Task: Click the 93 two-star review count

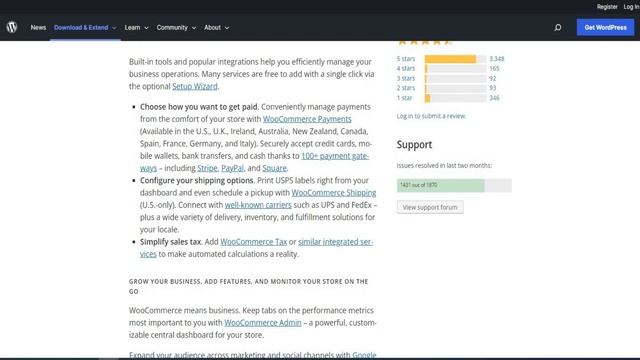Action: (x=492, y=88)
